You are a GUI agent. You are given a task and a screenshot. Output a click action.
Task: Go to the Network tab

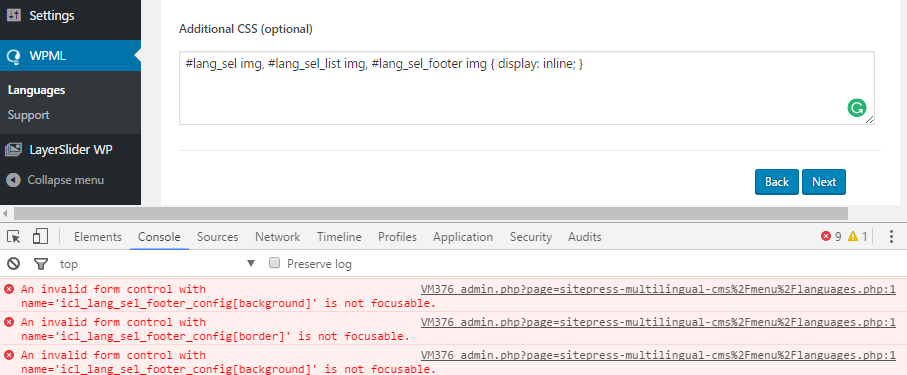pyautogui.click(x=278, y=237)
